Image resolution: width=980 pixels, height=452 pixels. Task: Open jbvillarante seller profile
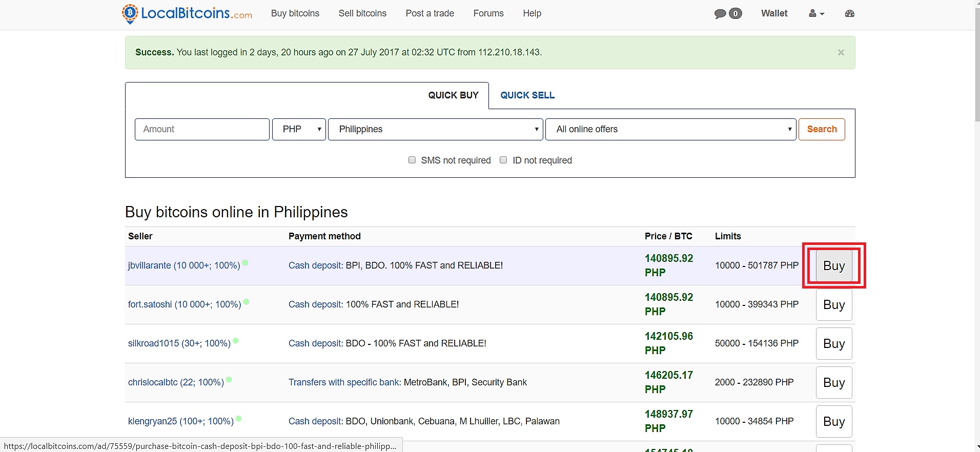pyautogui.click(x=184, y=265)
